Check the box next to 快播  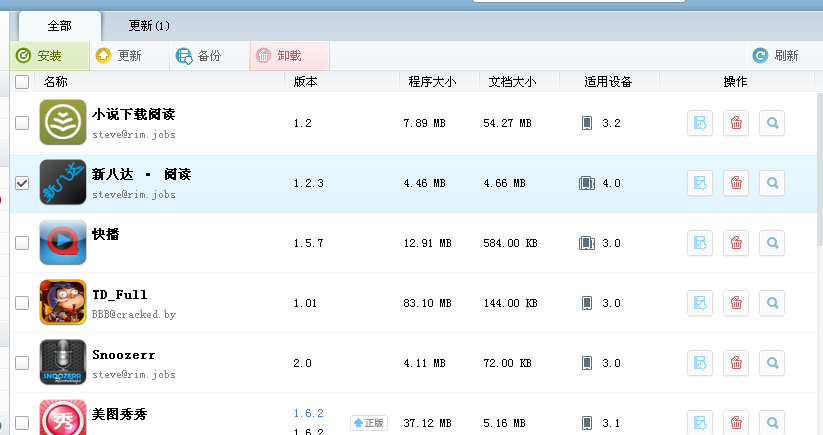[x=22, y=243]
